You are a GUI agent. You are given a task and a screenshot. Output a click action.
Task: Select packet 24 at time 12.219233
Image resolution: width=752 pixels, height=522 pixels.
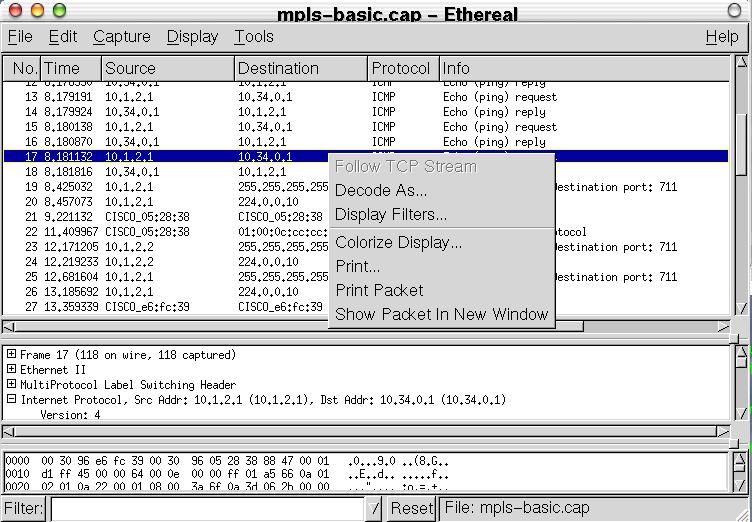coord(165,261)
